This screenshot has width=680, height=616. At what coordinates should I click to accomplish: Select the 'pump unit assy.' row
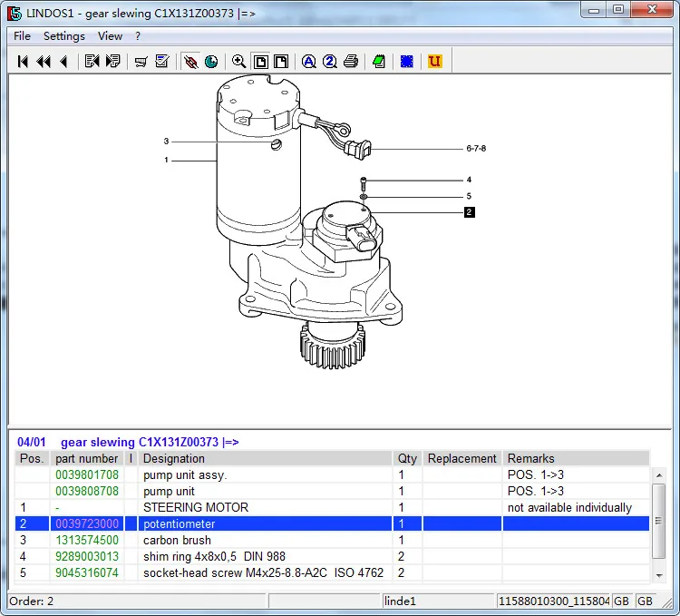[x=332, y=474]
